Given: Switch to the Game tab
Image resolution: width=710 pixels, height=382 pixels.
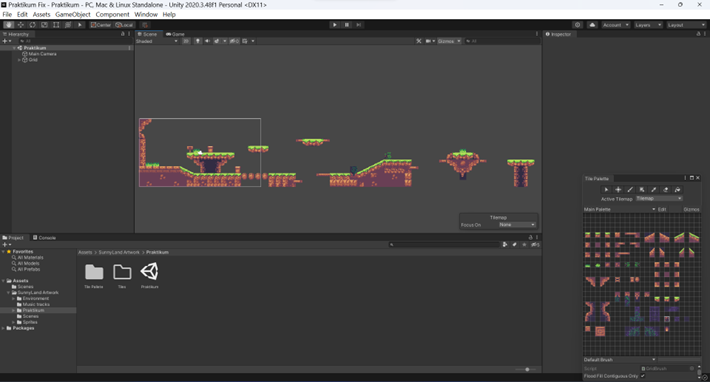Looking at the screenshot, I should [175, 34].
